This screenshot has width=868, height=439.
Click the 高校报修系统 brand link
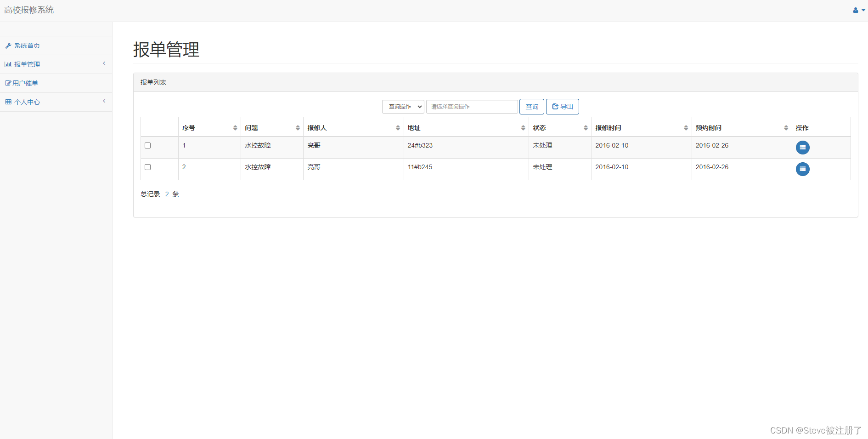tap(29, 10)
